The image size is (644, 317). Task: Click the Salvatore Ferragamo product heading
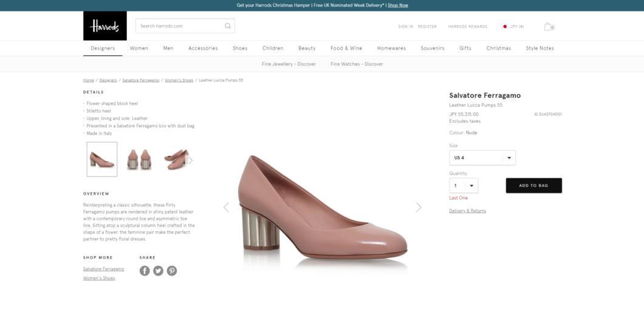[485, 96]
